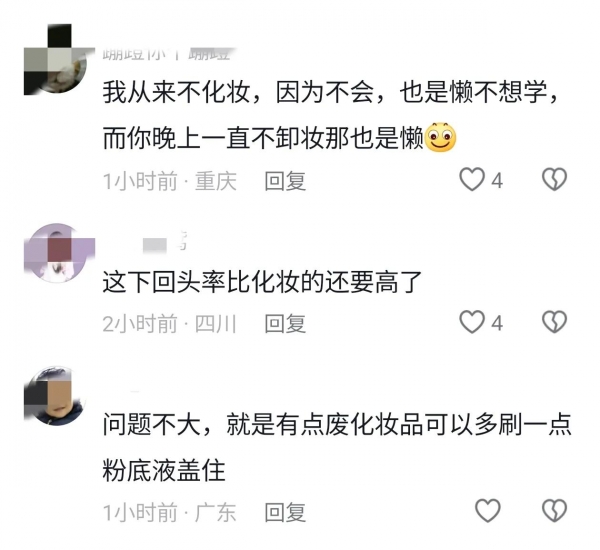Click the like count 4 on Chongqing comment

[x=497, y=180]
